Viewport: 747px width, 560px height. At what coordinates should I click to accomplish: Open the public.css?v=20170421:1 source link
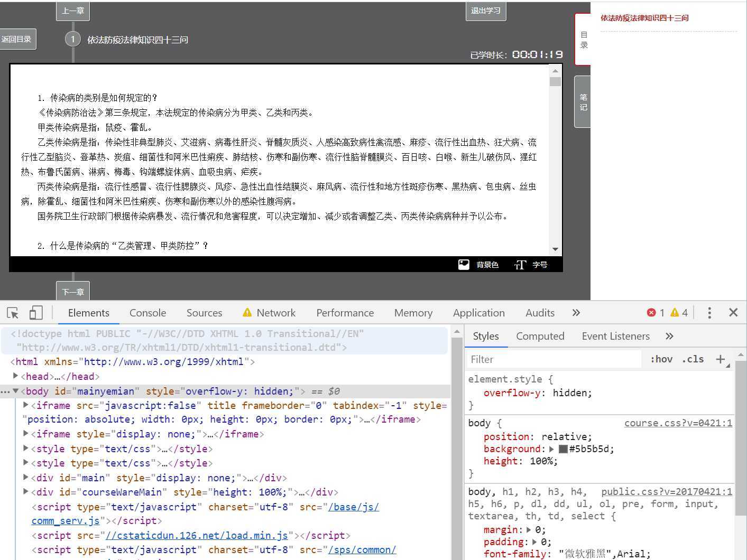(x=667, y=491)
